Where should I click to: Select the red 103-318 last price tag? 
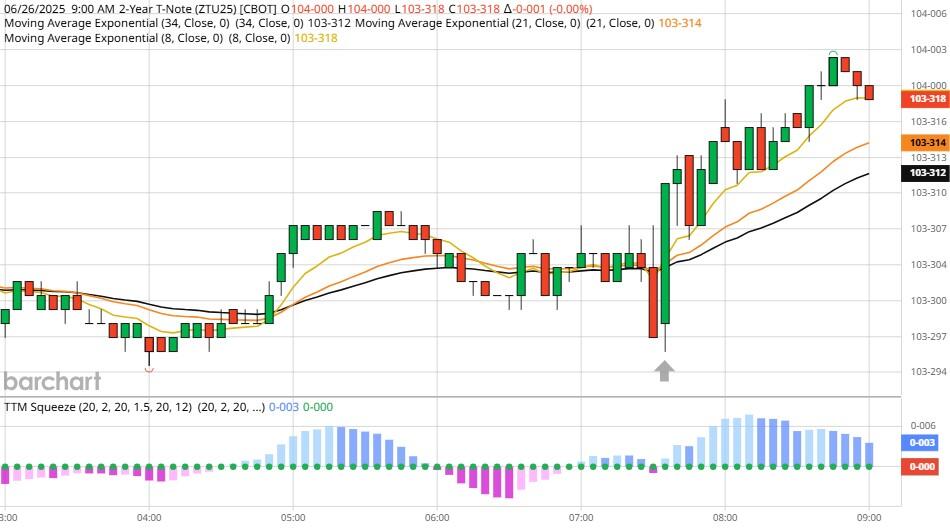(x=926, y=98)
